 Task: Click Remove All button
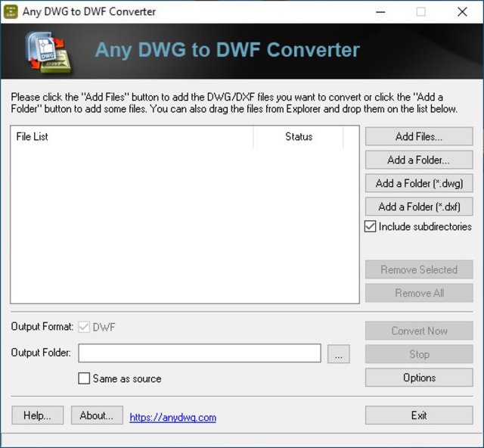[x=419, y=293]
